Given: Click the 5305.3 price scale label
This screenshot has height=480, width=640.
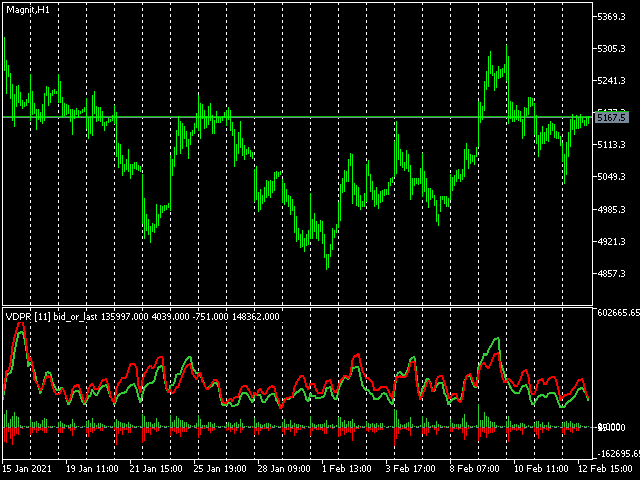Looking at the screenshot, I should [x=611, y=49].
